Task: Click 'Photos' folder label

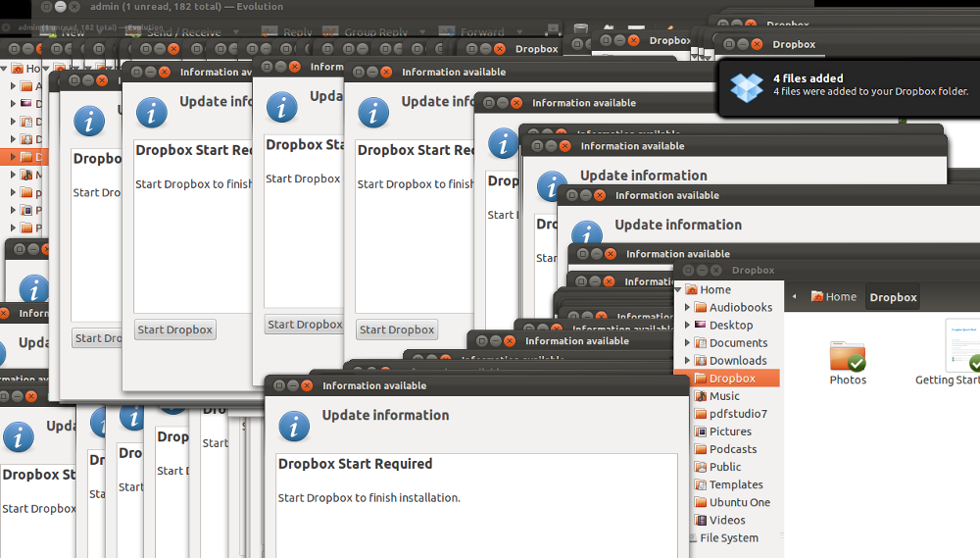Action: point(848,380)
